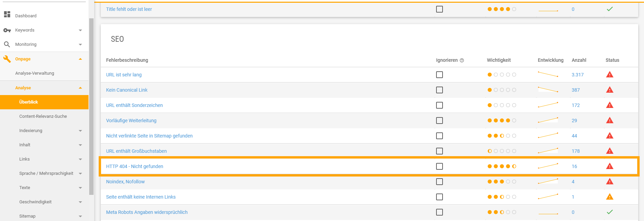
Task: Click red warning status for URL ist sehr lang
Action: click(x=610, y=75)
